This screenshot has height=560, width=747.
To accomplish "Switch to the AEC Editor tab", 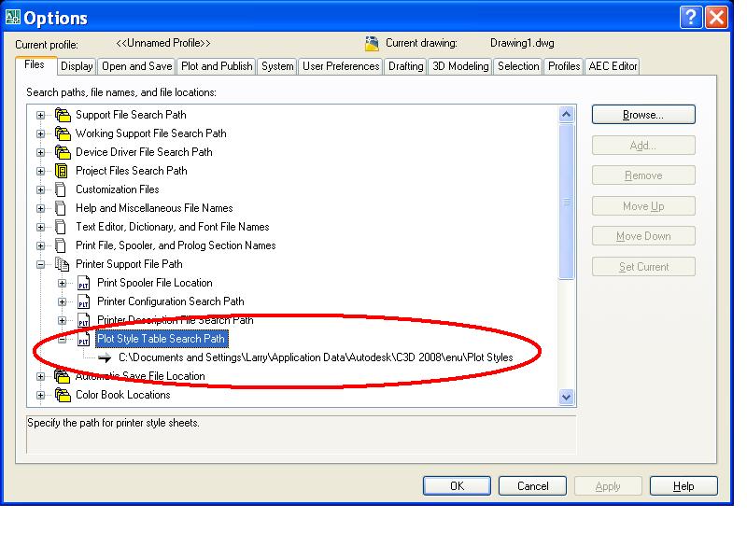I will [613, 66].
